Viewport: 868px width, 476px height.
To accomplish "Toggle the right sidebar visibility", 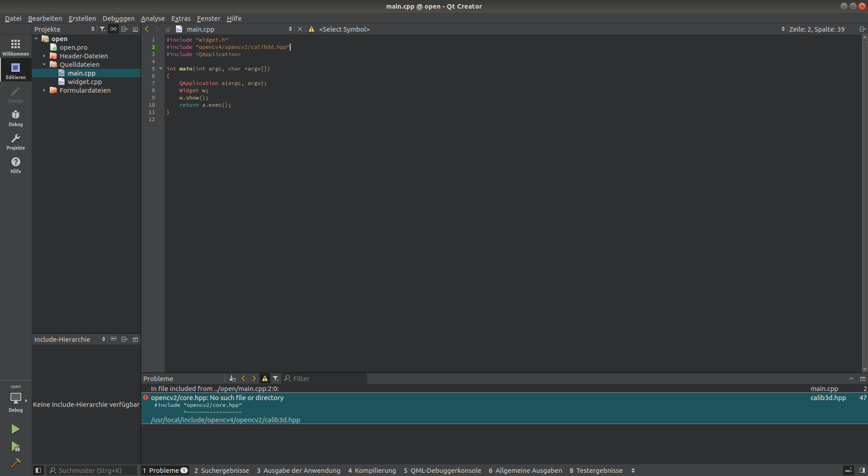I will [862, 470].
